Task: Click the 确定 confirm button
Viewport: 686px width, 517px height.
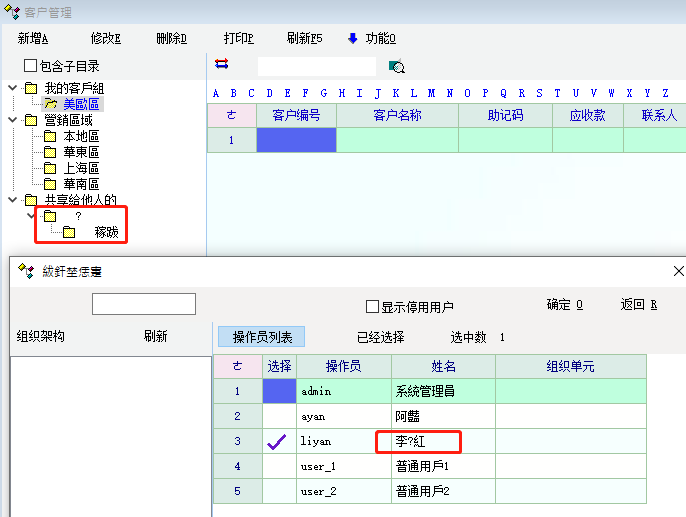Action: click(x=564, y=304)
